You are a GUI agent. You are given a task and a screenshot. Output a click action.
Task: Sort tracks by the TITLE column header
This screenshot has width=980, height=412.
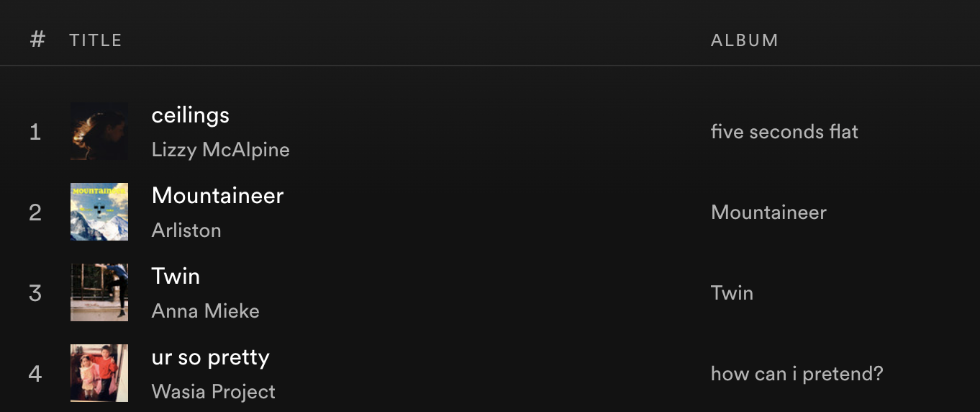96,40
